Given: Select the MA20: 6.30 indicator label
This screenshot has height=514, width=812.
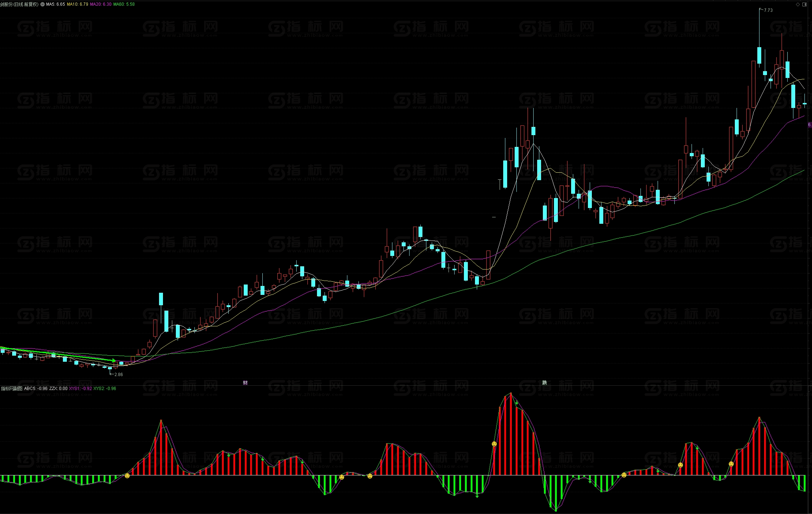Looking at the screenshot, I should pos(100,4).
